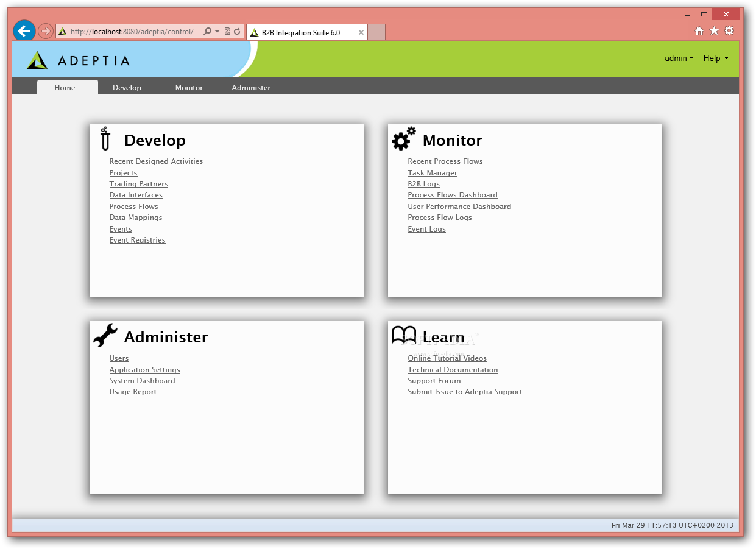This screenshot has width=756, height=549.
Task: Switch to the Monitor tab
Action: pyautogui.click(x=189, y=88)
